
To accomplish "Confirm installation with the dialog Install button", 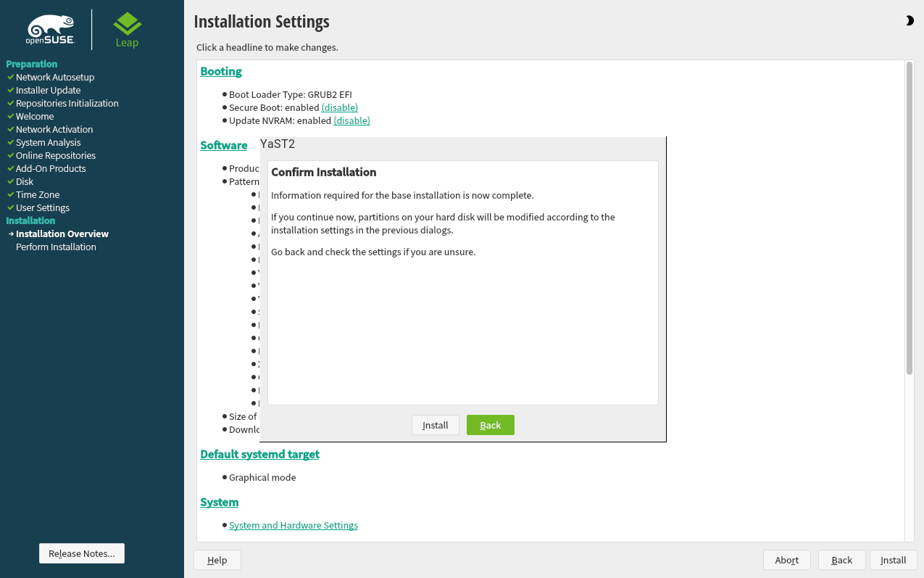I will point(435,425).
